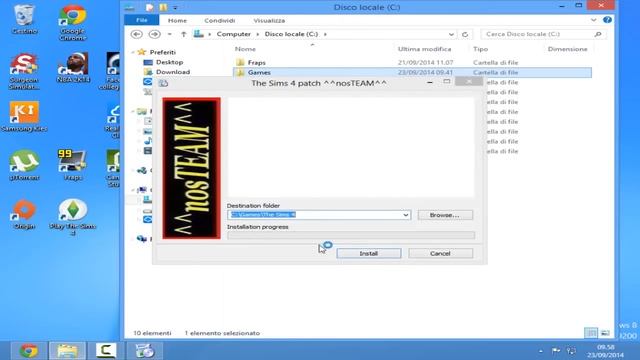Sort by Ultima modifica column header
The width and height of the screenshot is (640, 360).
click(x=424, y=49)
